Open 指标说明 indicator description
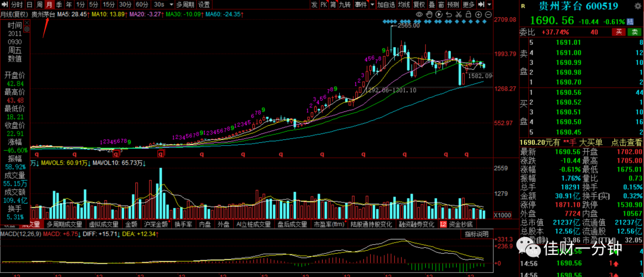 (x=477, y=234)
